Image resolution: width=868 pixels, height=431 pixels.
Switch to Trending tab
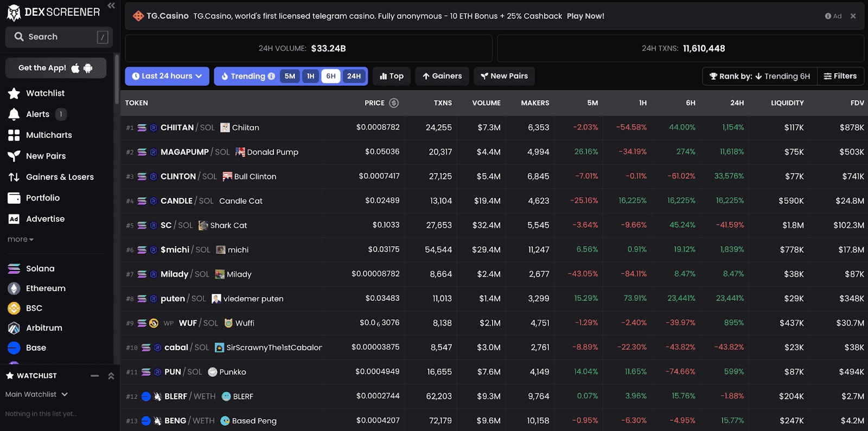[247, 76]
